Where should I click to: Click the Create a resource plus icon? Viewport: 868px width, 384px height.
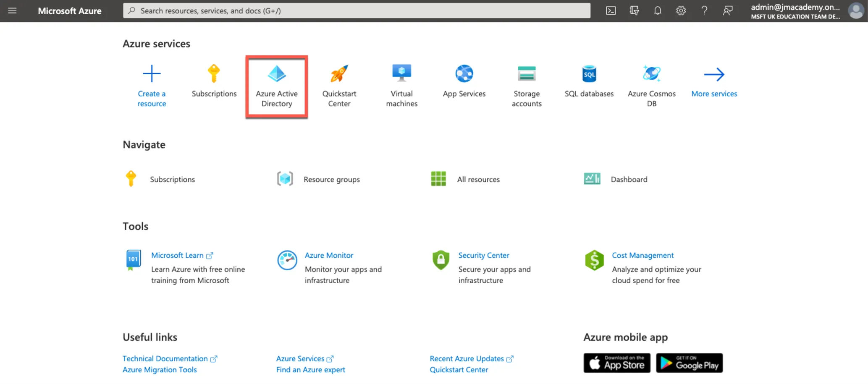click(x=152, y=74)
